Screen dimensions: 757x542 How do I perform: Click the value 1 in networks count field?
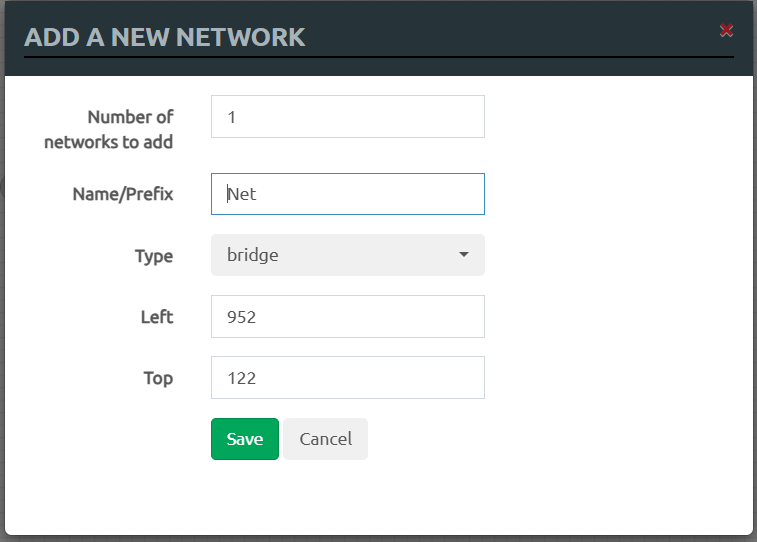tap(231, 117)
